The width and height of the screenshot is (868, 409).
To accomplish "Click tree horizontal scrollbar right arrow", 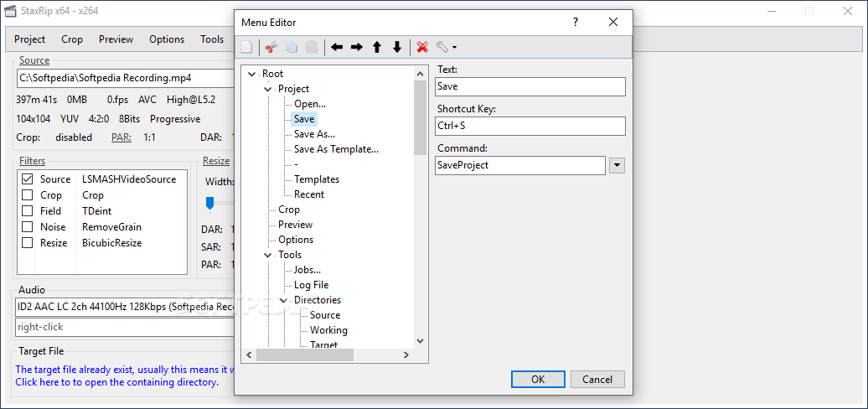I will coord(406,355).
